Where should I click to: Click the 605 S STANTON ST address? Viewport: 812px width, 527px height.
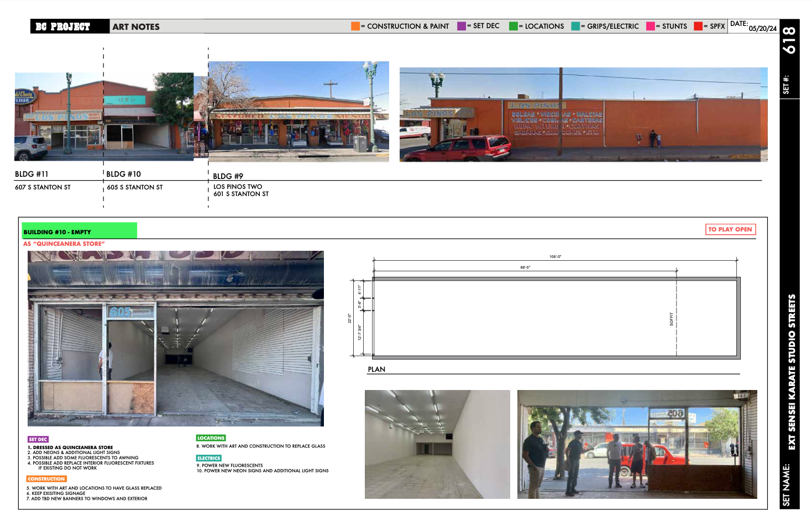click(135, 187)
